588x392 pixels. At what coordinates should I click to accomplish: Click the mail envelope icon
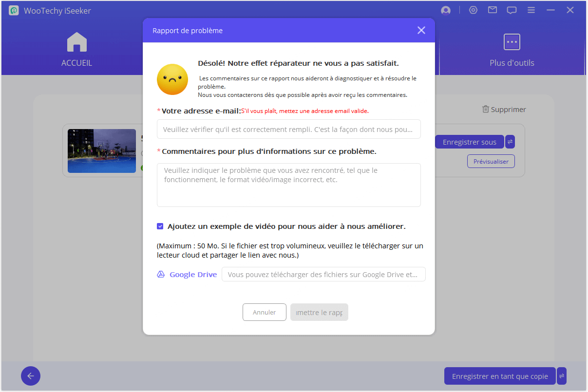pos(493,10)
